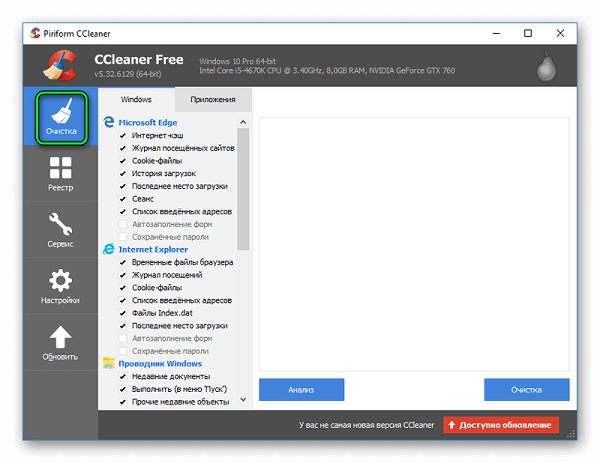Uncheck Internet Explorer Cookie-файлы

click(x=123, y=287)
